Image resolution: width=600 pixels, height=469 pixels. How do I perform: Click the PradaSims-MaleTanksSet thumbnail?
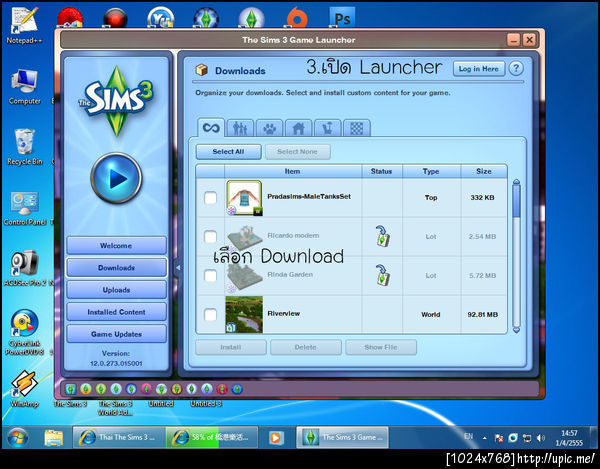pos(245,198)
